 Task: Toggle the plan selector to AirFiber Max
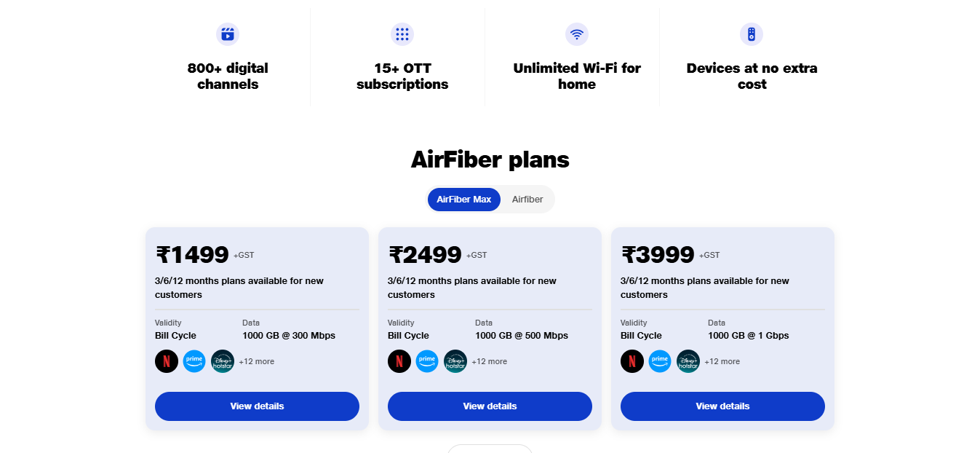[x=463, y=199]
